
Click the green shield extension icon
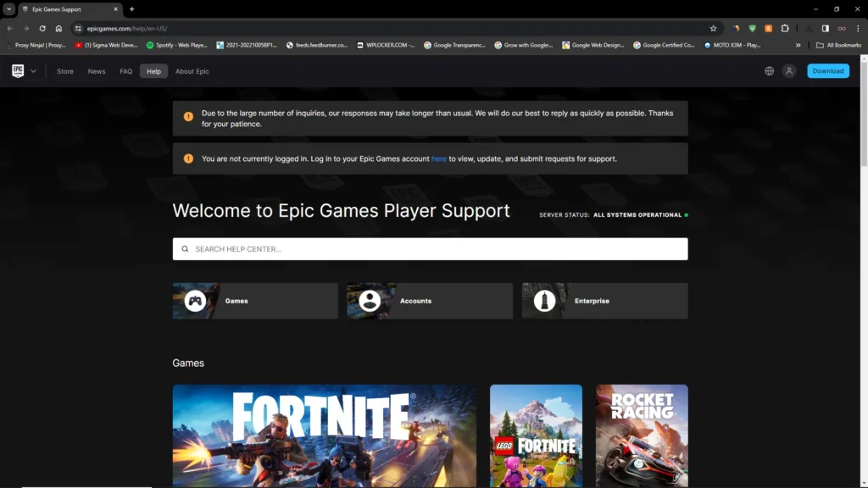(752, 28)
